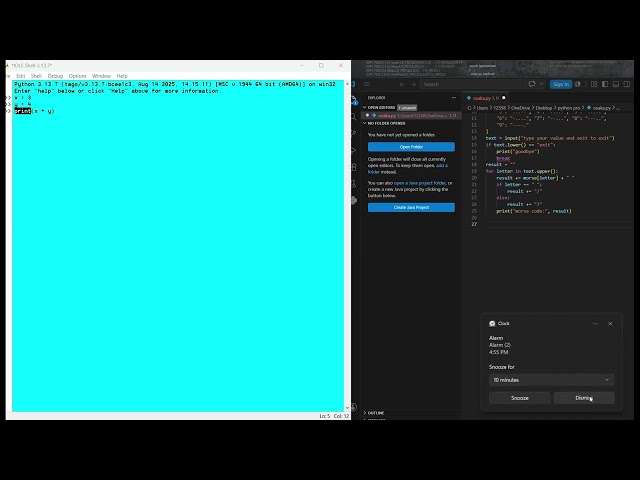
Task: Click the "Ln: 5" status in IDLE
Action: pyautogui.click(x=324, y=416)
